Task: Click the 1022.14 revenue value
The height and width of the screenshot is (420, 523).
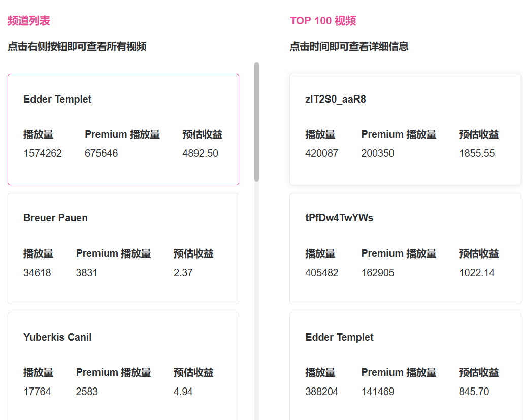Action: (x=476, y=273)
